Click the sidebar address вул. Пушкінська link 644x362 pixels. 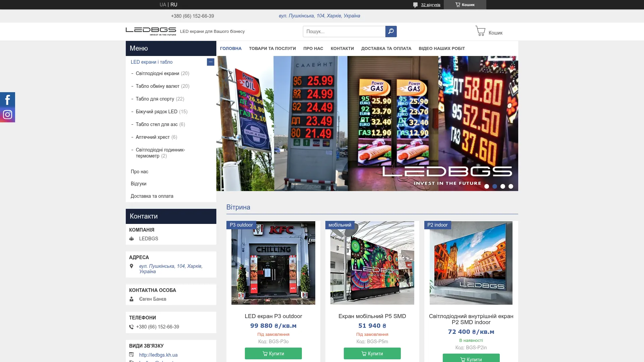[171, 269]
